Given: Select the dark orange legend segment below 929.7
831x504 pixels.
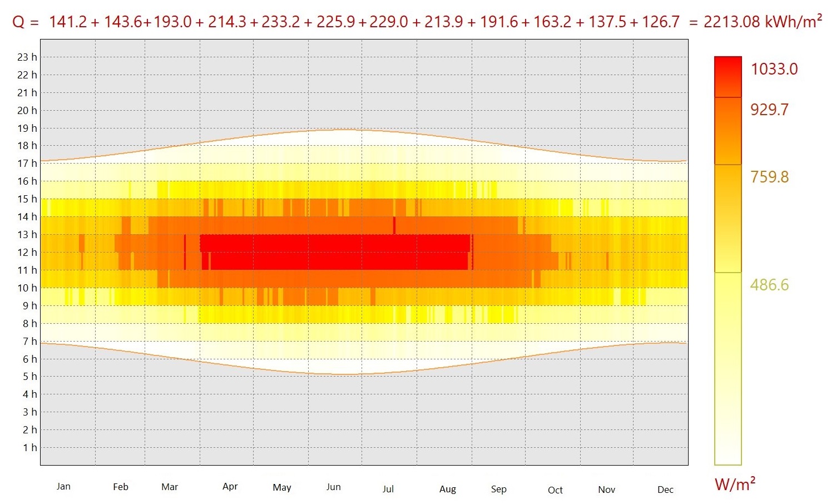Looking at the screenshot, I should 728,131.
